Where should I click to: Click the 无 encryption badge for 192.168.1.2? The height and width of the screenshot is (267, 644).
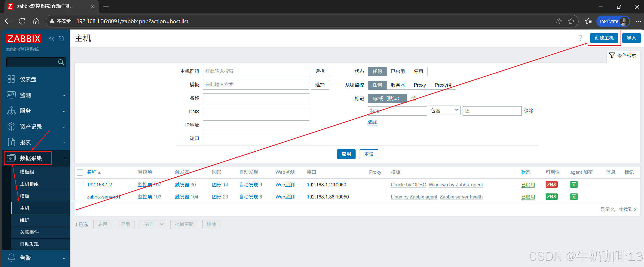point(574,185)
